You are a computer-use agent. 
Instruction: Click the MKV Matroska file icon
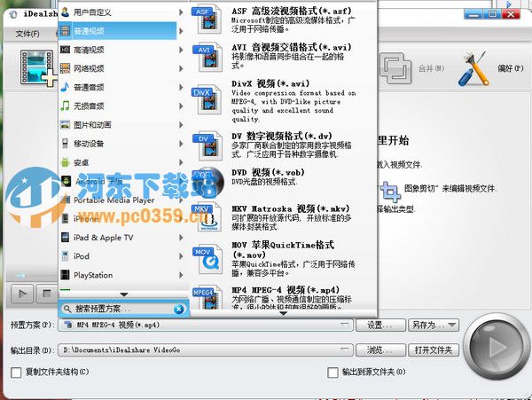tap(208, 217)
